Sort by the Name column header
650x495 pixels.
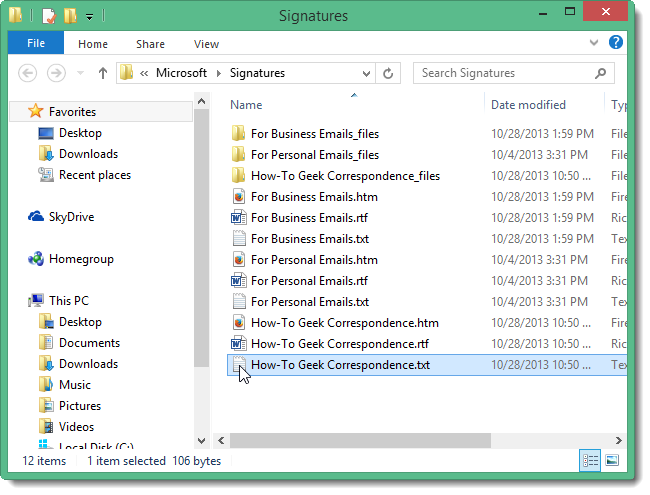[x=246, y=105]
